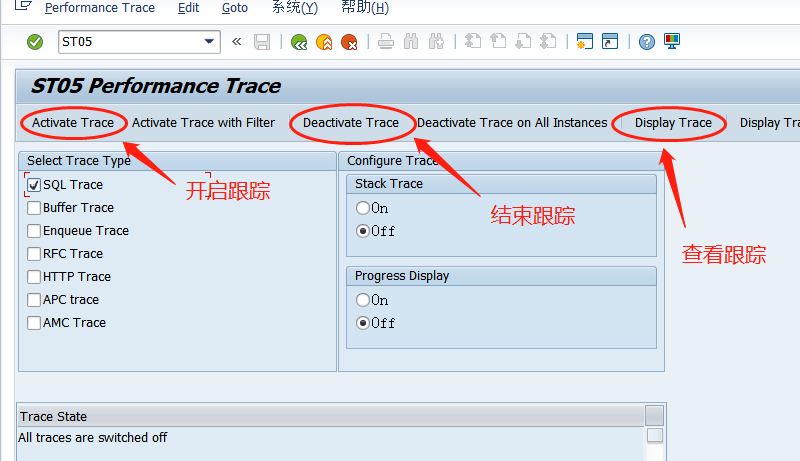This screenshot has height=461, width=800.
Task: Open the transaction code dropdown arrow
Action: [209, 41]
